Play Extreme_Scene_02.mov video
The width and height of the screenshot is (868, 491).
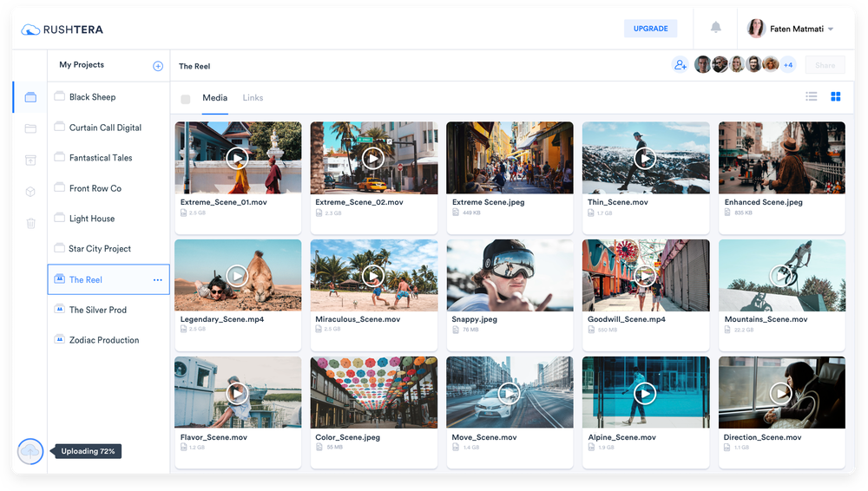373,158
